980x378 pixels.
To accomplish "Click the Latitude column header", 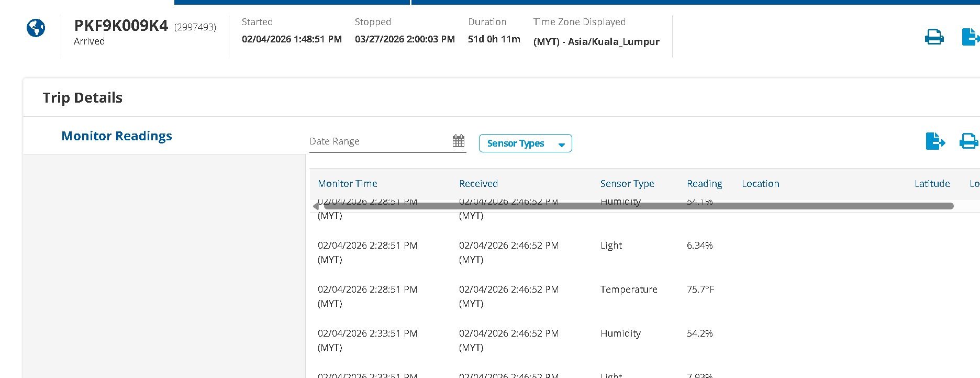I will click(932, 184).
